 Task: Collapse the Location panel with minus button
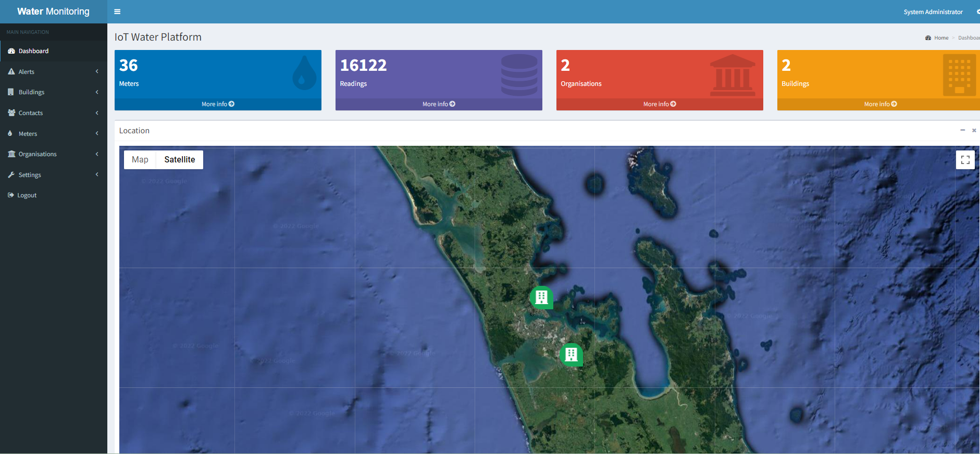click(962, 130)
